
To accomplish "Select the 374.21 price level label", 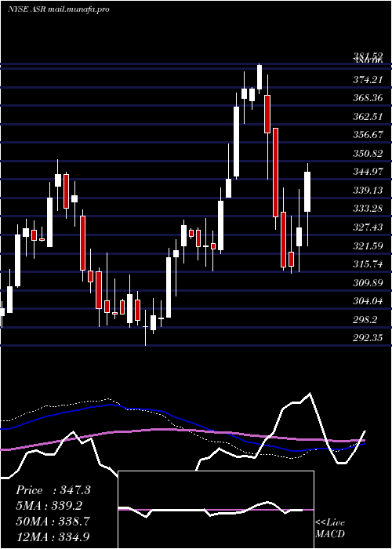I will pyautogui.click(x=367, y=80).
